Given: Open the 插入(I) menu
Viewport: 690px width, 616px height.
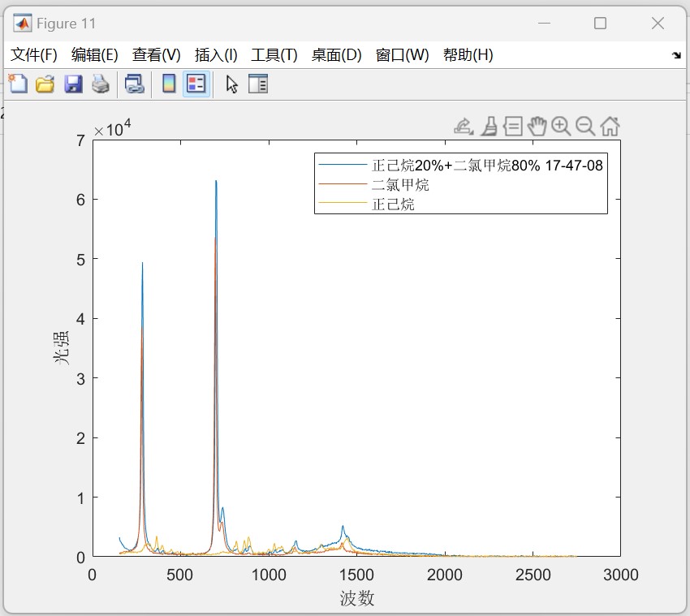Looking at the screenshot, I should [x=216, y=55].
